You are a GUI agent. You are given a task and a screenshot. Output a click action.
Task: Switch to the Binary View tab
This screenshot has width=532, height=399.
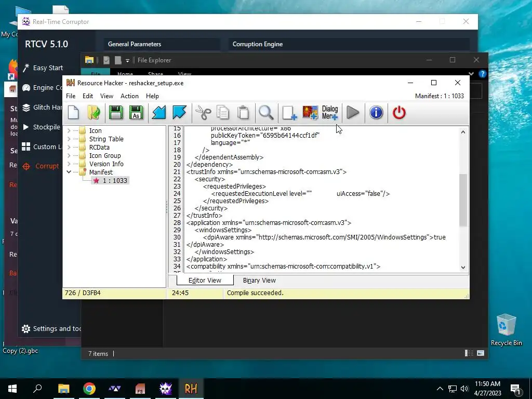coord(259,280)
